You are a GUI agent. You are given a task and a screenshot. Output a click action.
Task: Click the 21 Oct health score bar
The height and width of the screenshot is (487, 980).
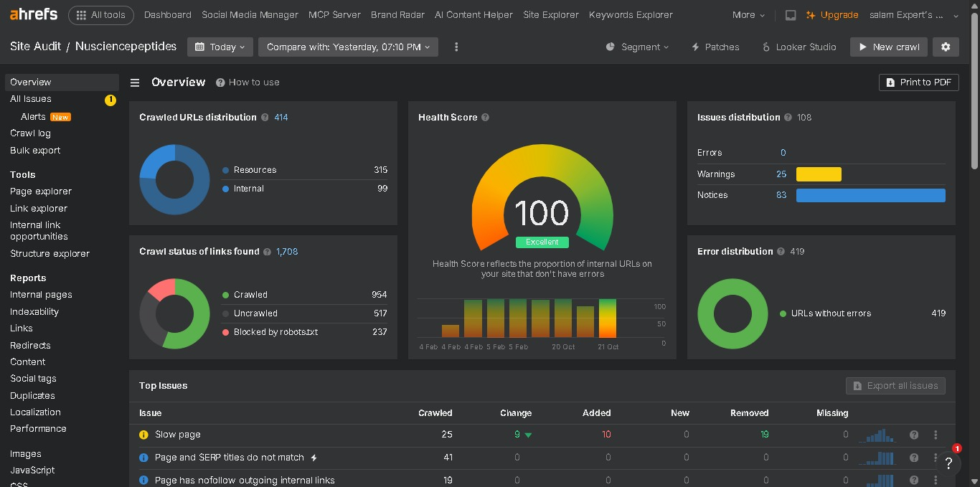[x=608, y=318]
